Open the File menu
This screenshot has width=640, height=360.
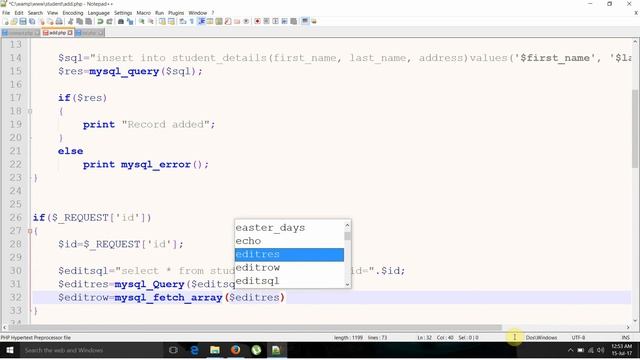6,13
